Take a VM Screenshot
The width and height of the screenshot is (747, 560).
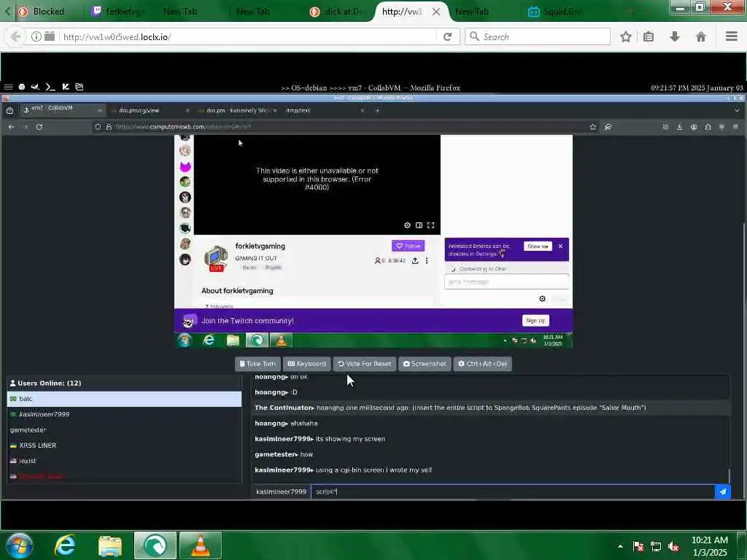(x=425, y=364)
